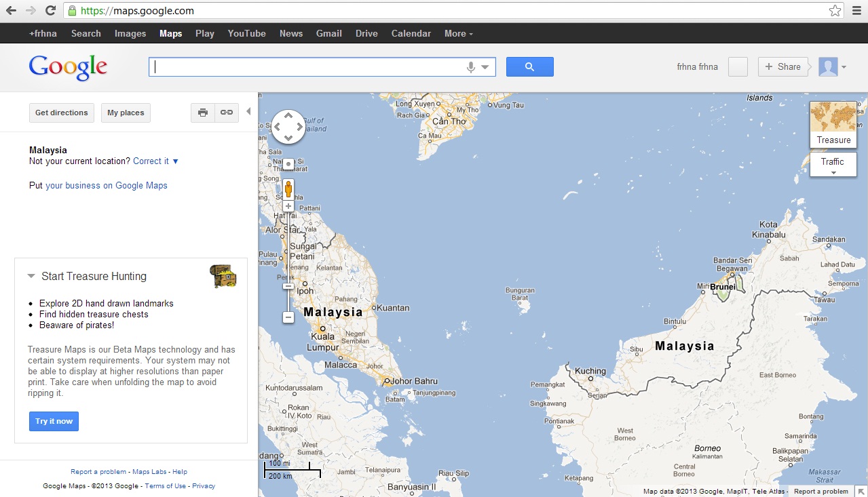Switch to Treasure map view thumbnail
This screenshot has height=497, width=868.
(x=833, y=125)
